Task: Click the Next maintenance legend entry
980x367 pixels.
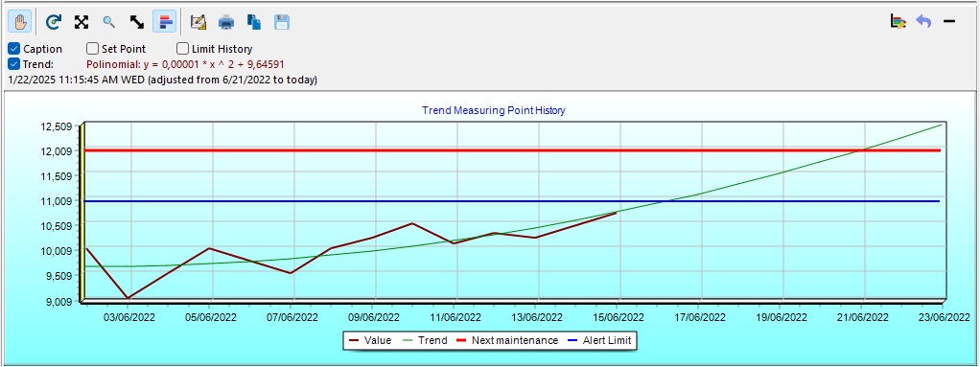Action: click(x=507, y=340)
